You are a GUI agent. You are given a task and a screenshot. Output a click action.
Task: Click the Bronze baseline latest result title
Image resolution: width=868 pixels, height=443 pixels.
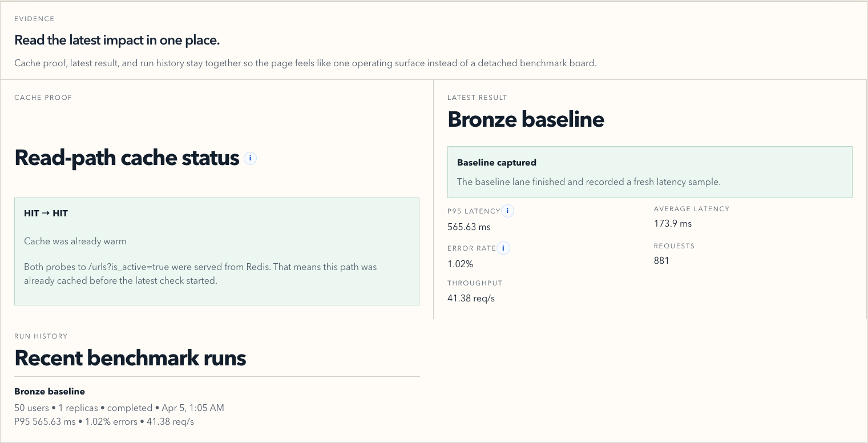coord(526,119)
